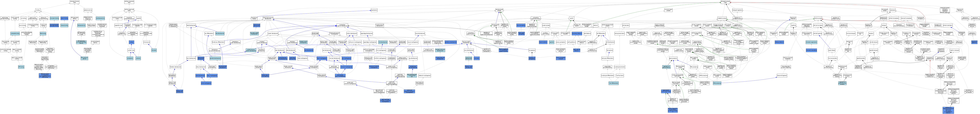The image size is (980, 114).
Task: Click the cellular_component root node
Action: tap(129, 2)
